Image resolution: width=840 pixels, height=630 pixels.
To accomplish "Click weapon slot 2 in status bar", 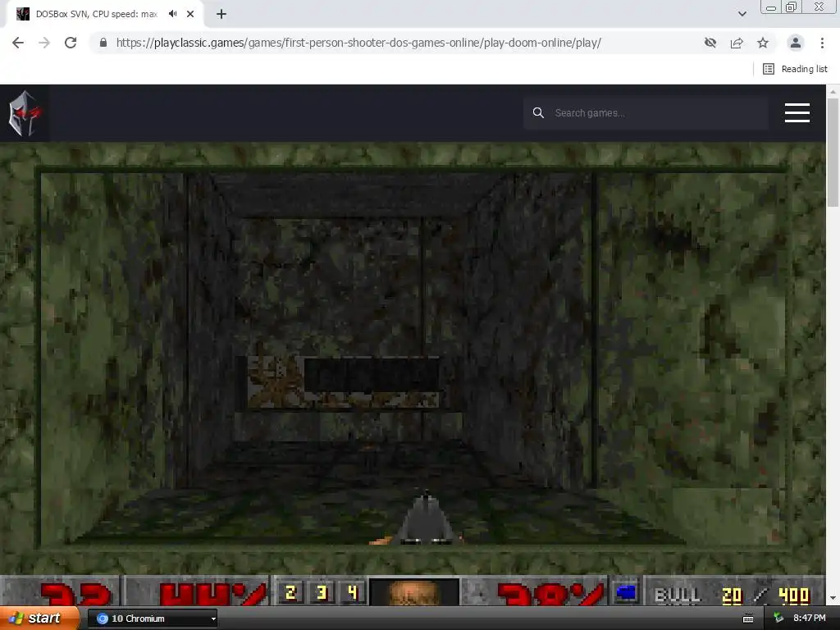I will click(291, 592).
